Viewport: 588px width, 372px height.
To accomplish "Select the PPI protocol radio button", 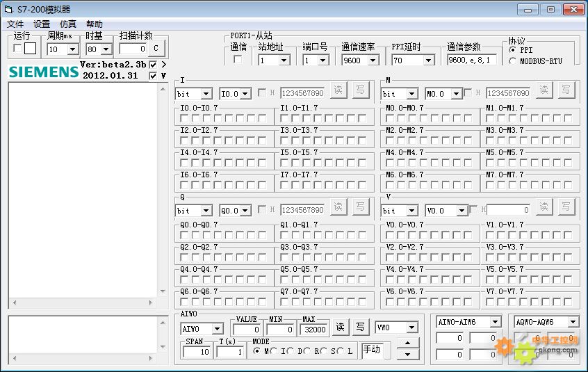I will [x=513, y=50].
